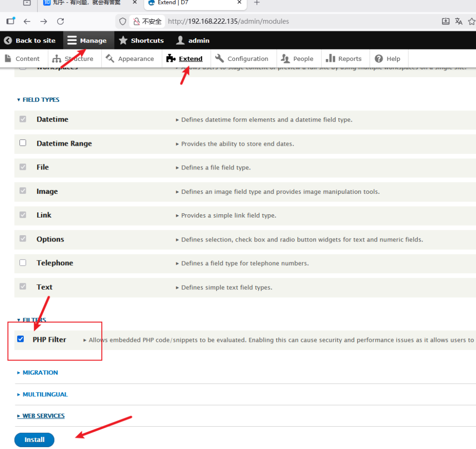Click the Telephone module label
Image resolution: width=476 pixels, height=449 pixels.
[55, 263]
